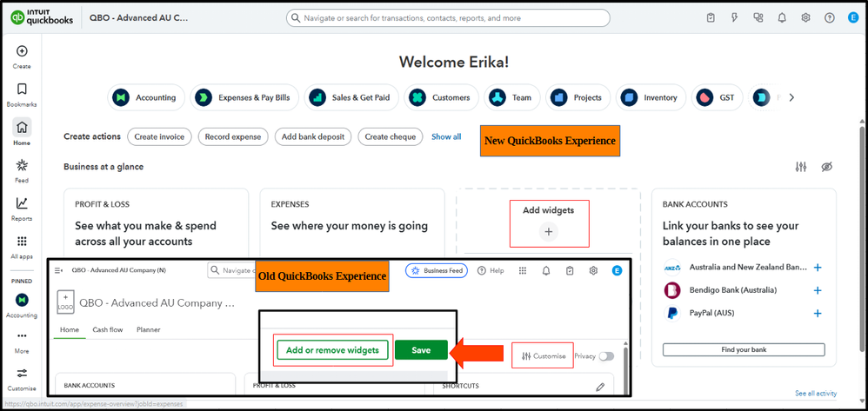This screenshot has height=411, width=868.
Task: Click the Create cheque button
Action: pyautogui.click(x=391, y=136)
